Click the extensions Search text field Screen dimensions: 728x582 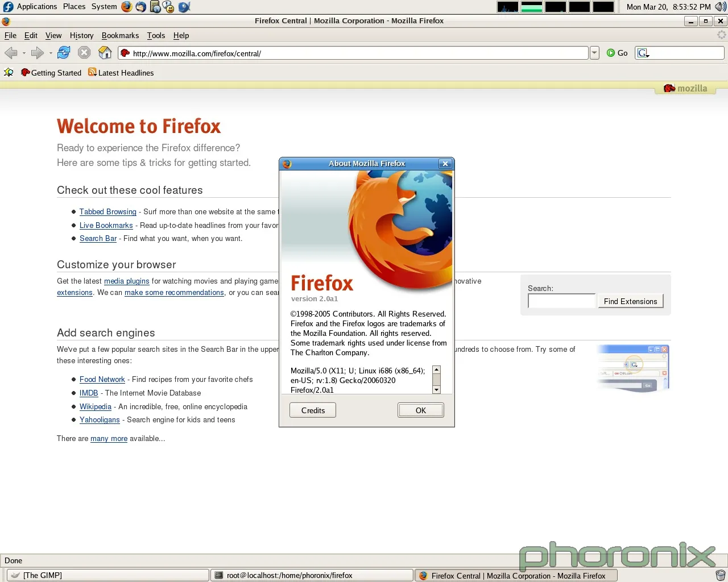561,301
